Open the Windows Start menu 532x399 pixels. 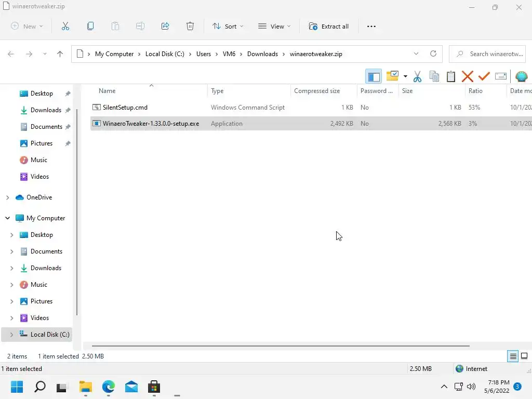pos(17,387)
